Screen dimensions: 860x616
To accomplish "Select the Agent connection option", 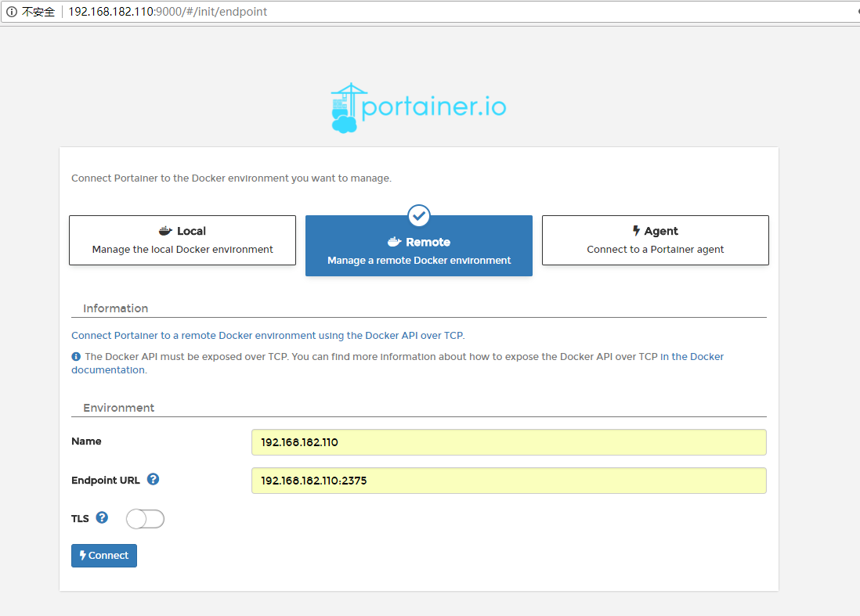I will (656, 240).
